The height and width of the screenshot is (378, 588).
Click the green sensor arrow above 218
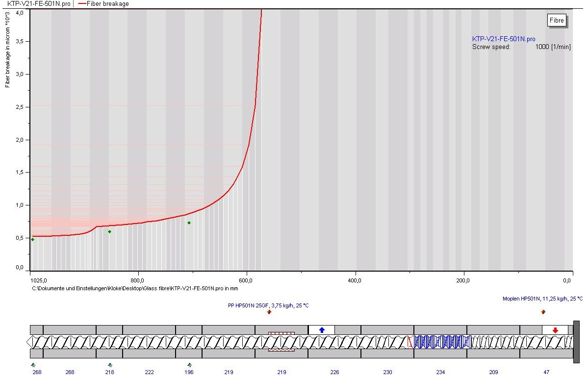pyautogui.click(x=110, y=365)
